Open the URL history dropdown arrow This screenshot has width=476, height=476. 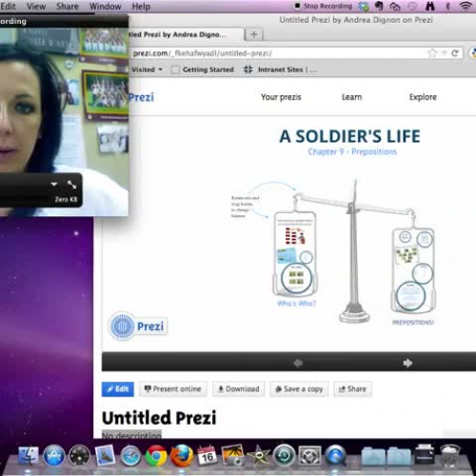click(x=445, y=53)
